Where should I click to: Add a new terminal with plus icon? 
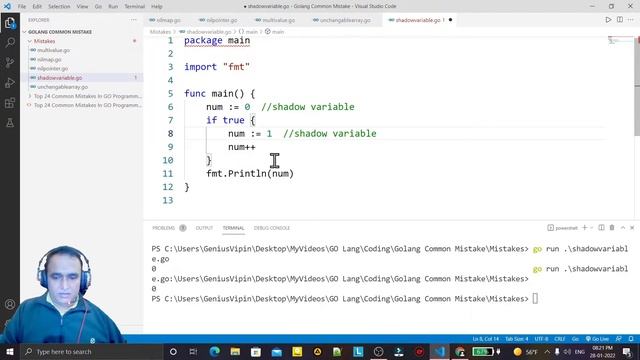click(584, 228)
